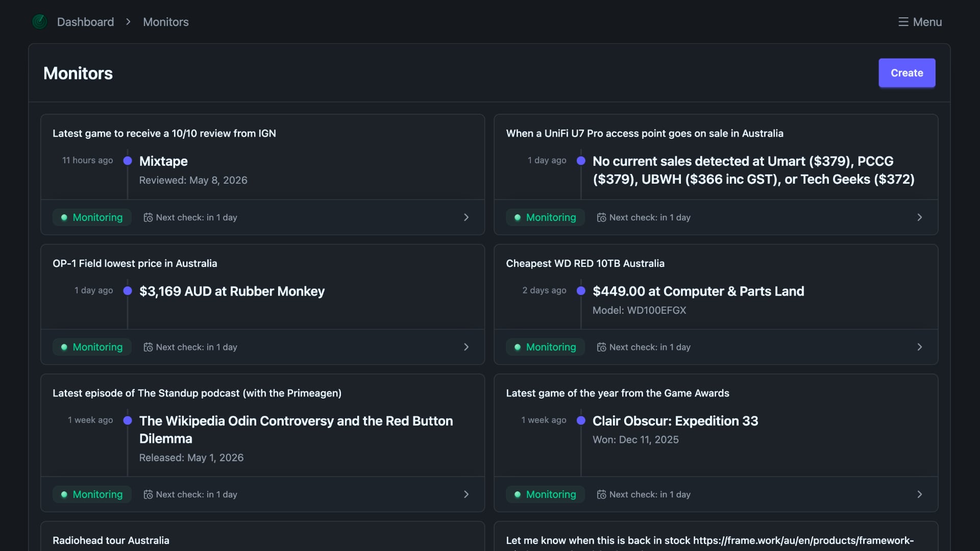Click Monitoring status badge on OP-1 Field card
980x551 pixels.
[92, 347]
